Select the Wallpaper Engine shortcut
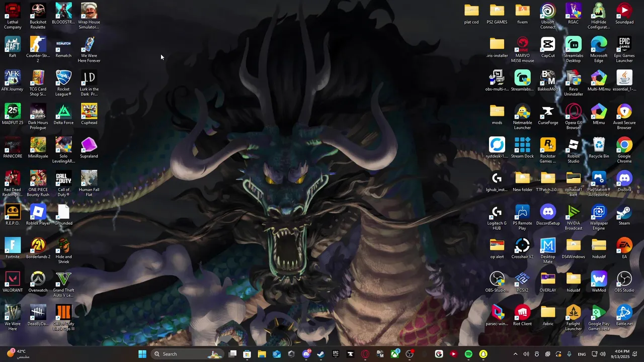644x362 pixels. [599, 217]
